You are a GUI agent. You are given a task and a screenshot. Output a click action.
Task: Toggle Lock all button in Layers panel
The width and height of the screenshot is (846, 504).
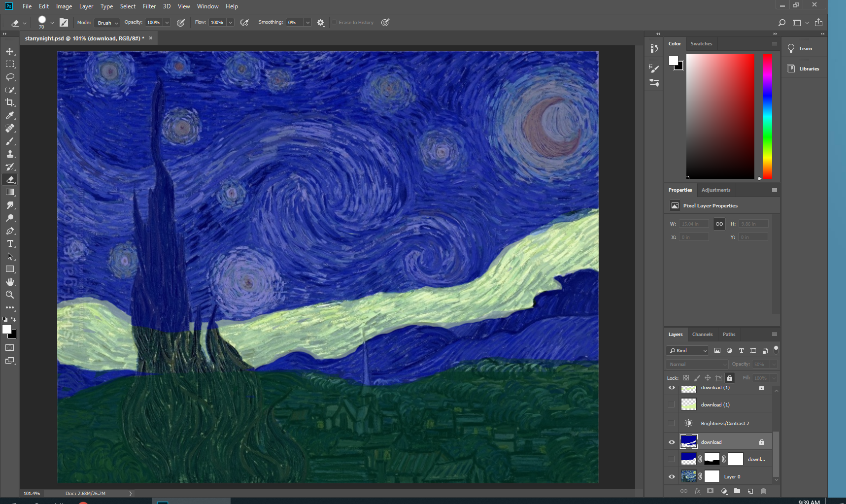730,378
